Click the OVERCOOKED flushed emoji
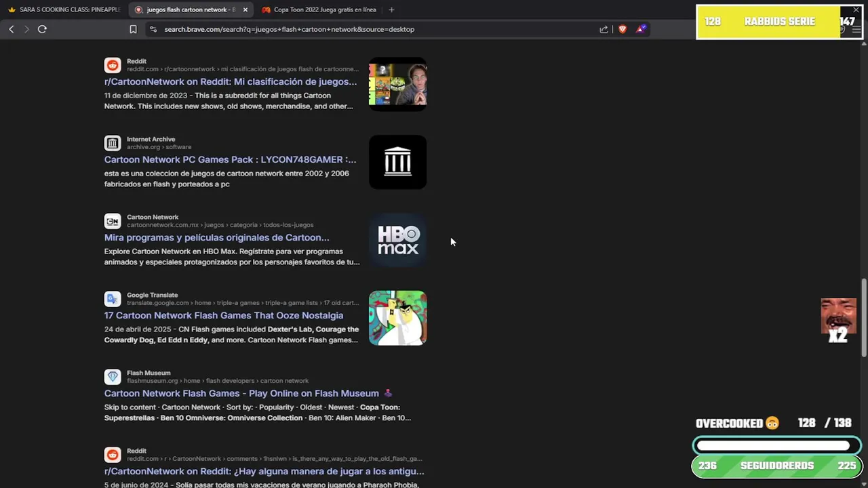868x488 pixels. coord(772,424)
